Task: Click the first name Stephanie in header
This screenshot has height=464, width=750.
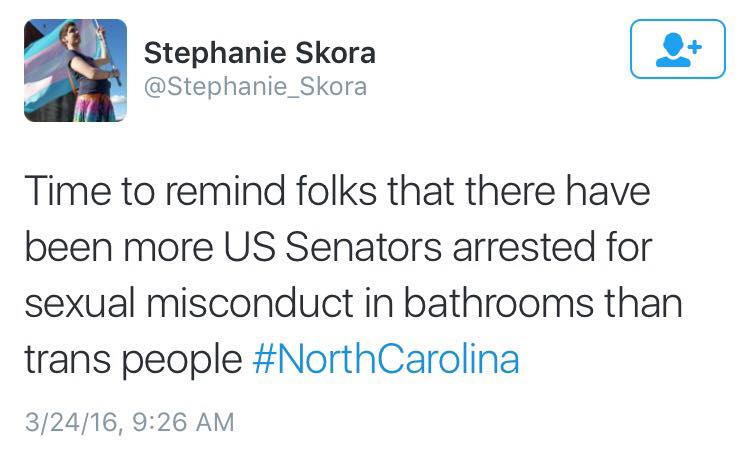Action: (x=214, y=53)
